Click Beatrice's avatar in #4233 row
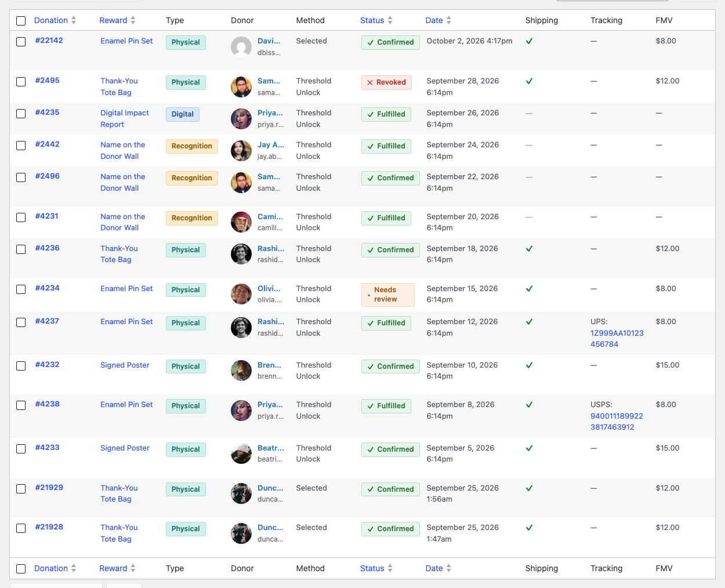Viewport: 725px width, 588px height. (241, 453)
